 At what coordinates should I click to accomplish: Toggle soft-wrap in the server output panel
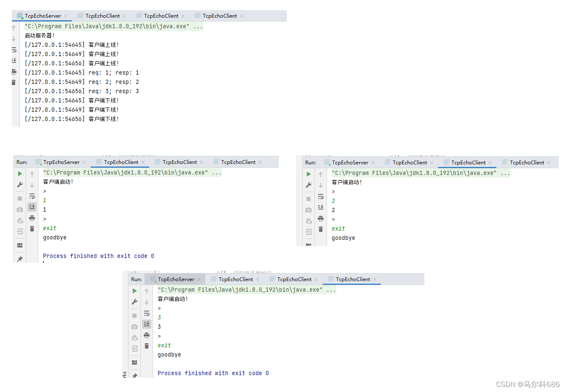pos(13,50)
